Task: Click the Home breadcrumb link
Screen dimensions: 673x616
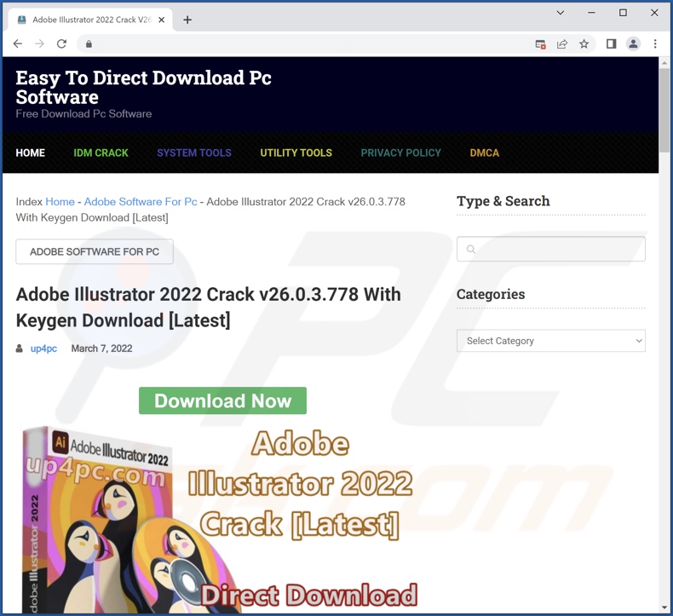Action: coord(60,202)
